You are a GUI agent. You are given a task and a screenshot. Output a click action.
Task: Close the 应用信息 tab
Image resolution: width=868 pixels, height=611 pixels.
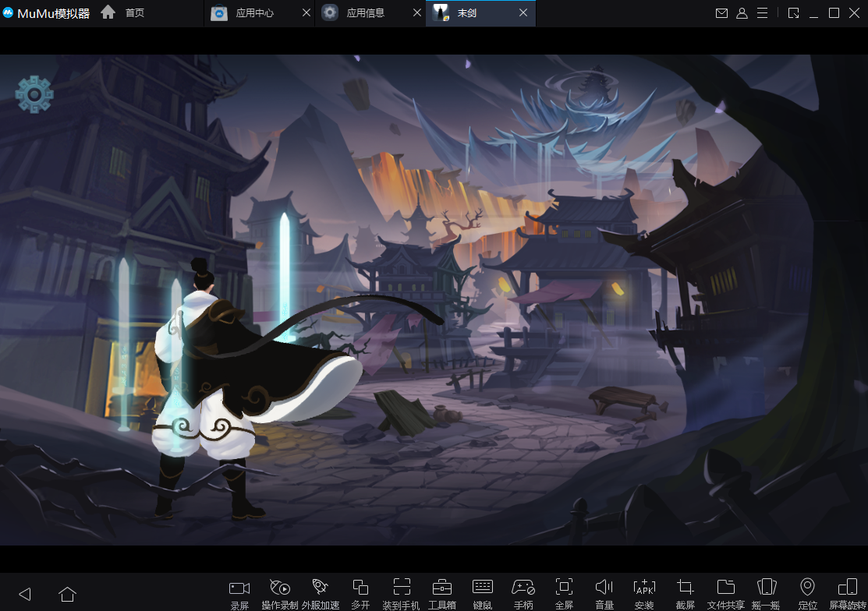tap(416, 12)
